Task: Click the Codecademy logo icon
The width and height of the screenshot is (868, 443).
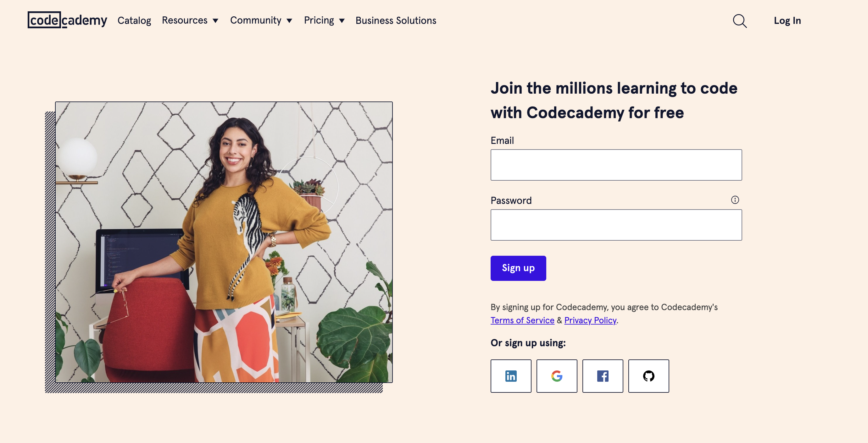Action: (x=68, y=20)
